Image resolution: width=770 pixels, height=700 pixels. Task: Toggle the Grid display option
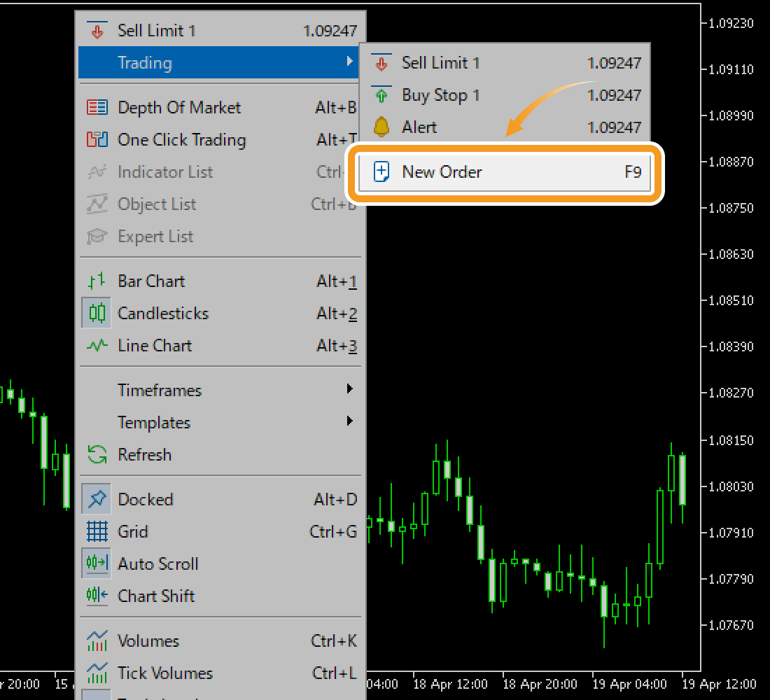(133, 532)
